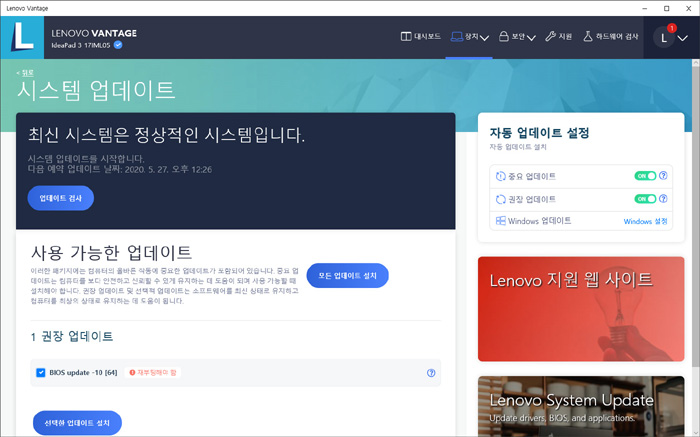The height and width of the screenshot is (437, 700).
Task: Open the 지원 menu item
Action: point(558,37)
